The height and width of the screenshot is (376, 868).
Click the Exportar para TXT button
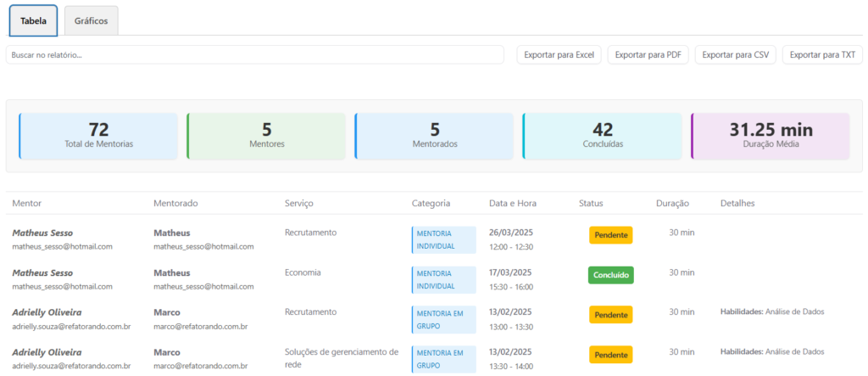[x=821, y=55]
